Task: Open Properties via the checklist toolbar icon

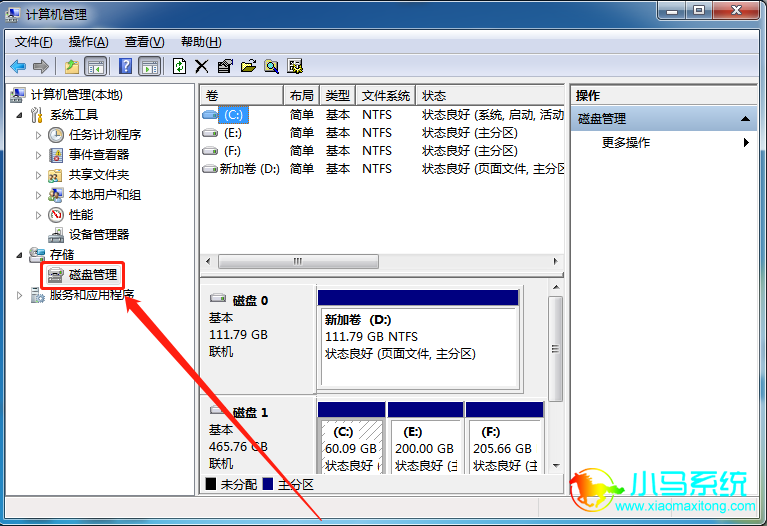Action: pos(225,66)
